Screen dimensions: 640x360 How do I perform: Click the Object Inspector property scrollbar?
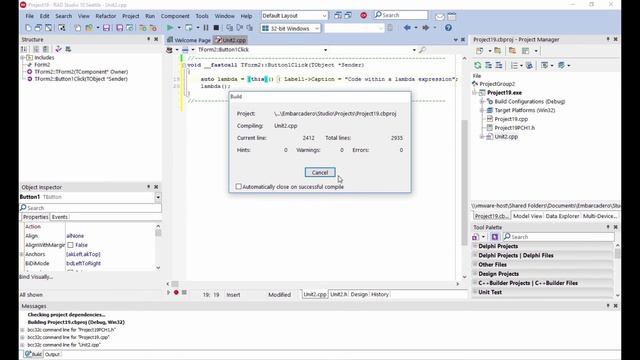pos(158,233)
